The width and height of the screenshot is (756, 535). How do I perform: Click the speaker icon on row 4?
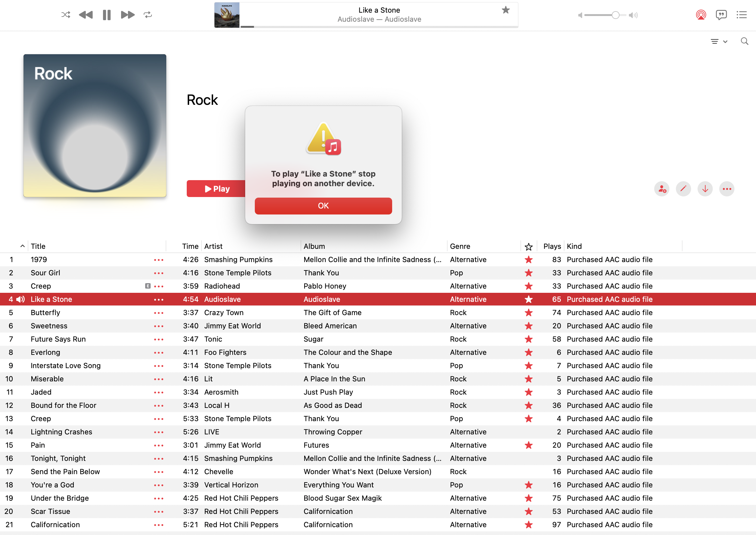coord(20,299)
